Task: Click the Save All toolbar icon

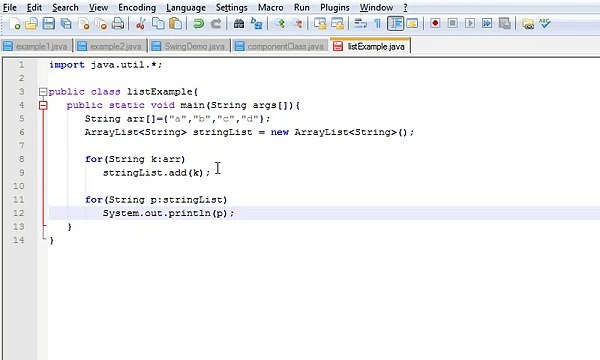Action: pyautogui.click(x=66, y=24)
